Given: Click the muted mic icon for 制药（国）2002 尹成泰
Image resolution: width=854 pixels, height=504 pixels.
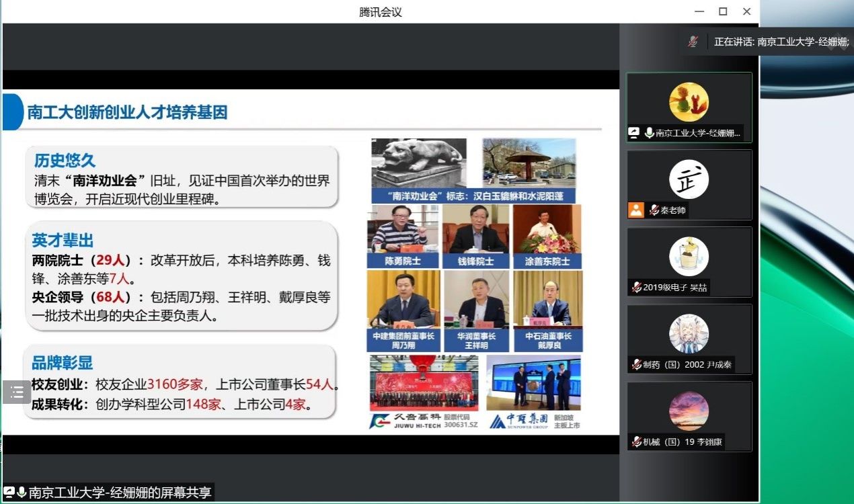Looking at the screenshot, I should coord(636,365).
